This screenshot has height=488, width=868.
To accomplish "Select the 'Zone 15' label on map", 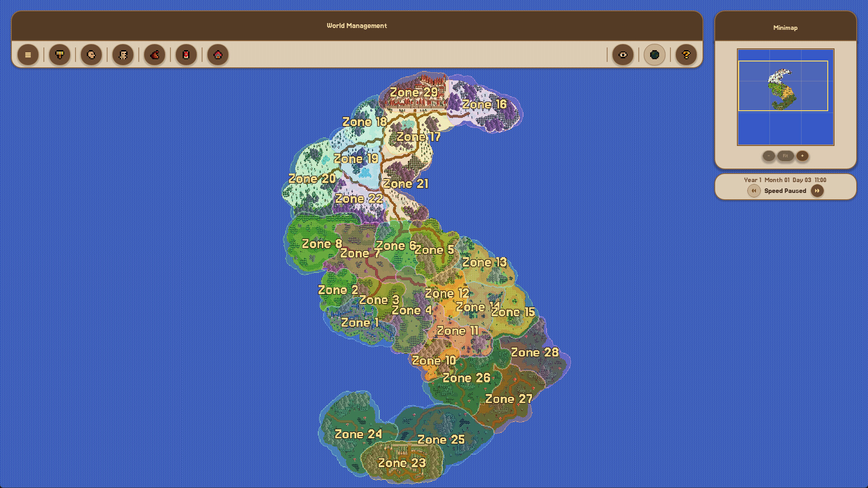I will pyautogui.click(x=513, y=312).
